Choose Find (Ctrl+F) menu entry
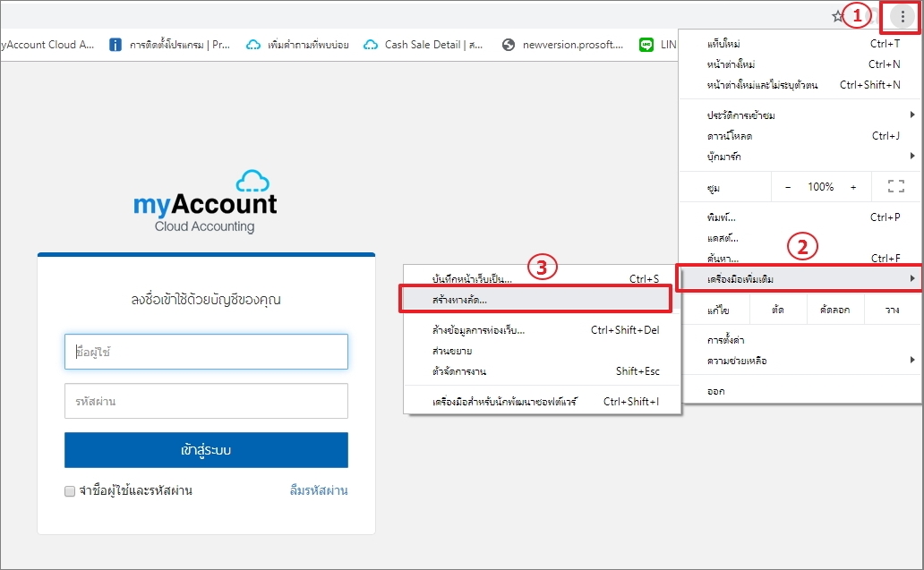 800,258
